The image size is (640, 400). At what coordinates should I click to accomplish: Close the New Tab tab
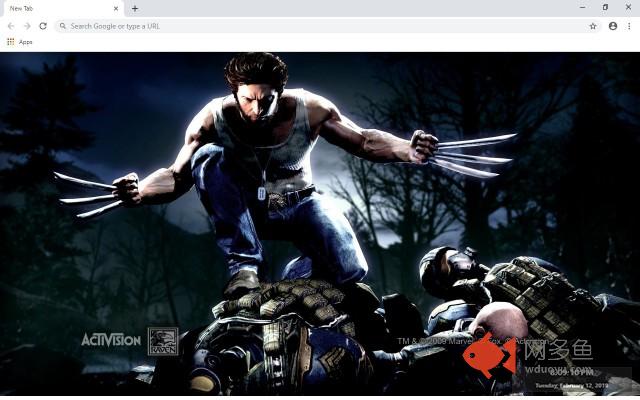[116, 8]
